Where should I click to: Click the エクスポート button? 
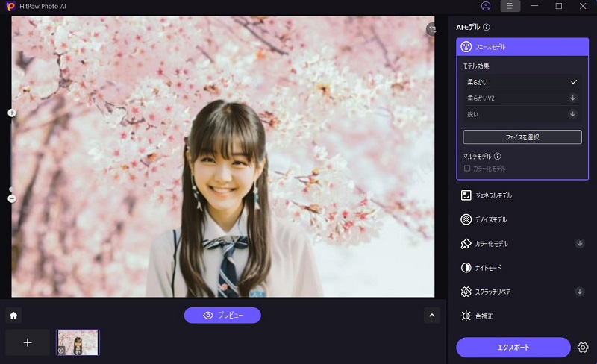(513, 348)
